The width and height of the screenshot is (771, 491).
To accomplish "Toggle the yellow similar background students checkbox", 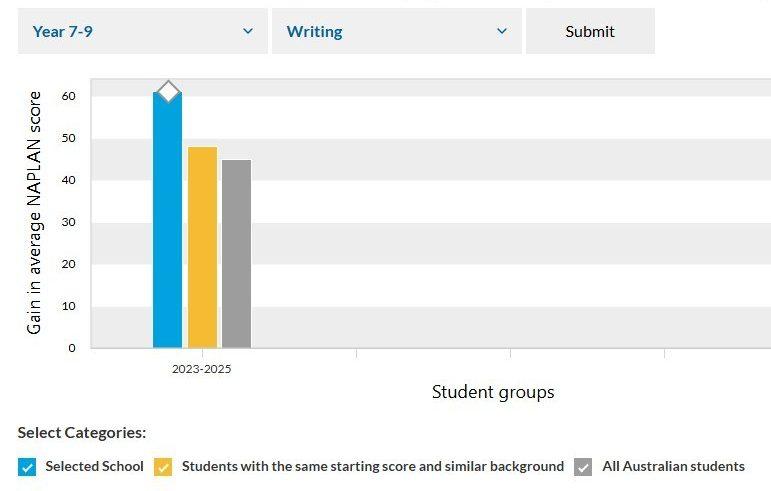I will click(163, 467).
